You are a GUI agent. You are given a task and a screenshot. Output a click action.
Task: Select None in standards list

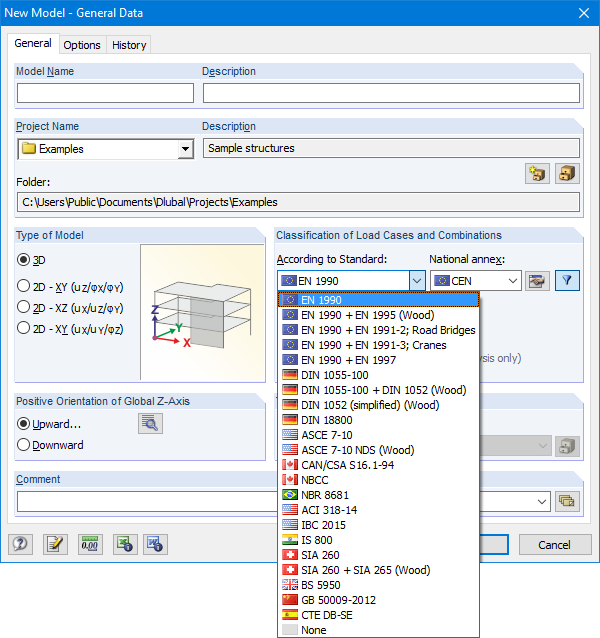click(378, 630)
